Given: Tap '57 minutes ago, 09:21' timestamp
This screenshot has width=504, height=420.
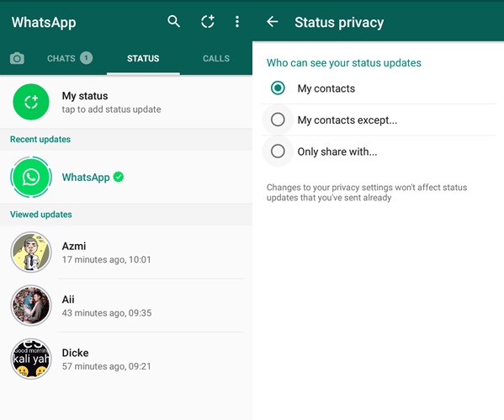Looking at the screenshot, I should tap(106, 366).
